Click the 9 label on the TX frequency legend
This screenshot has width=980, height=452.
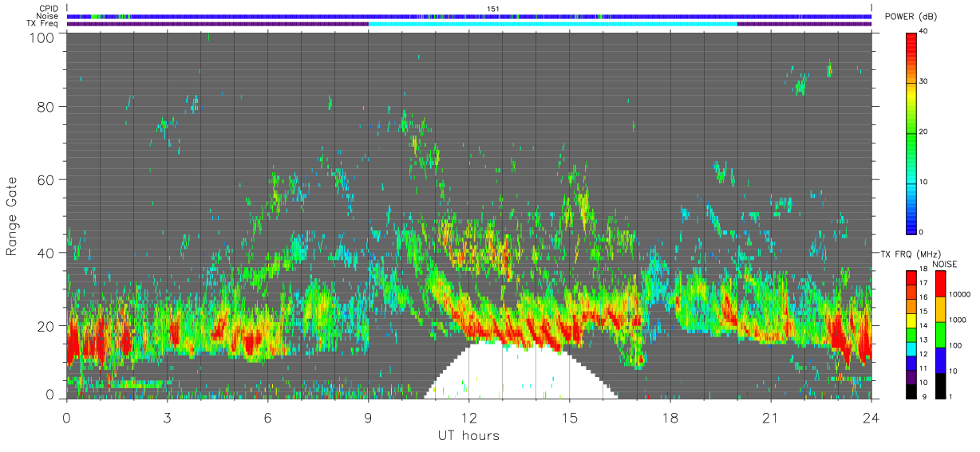point(923,397)
